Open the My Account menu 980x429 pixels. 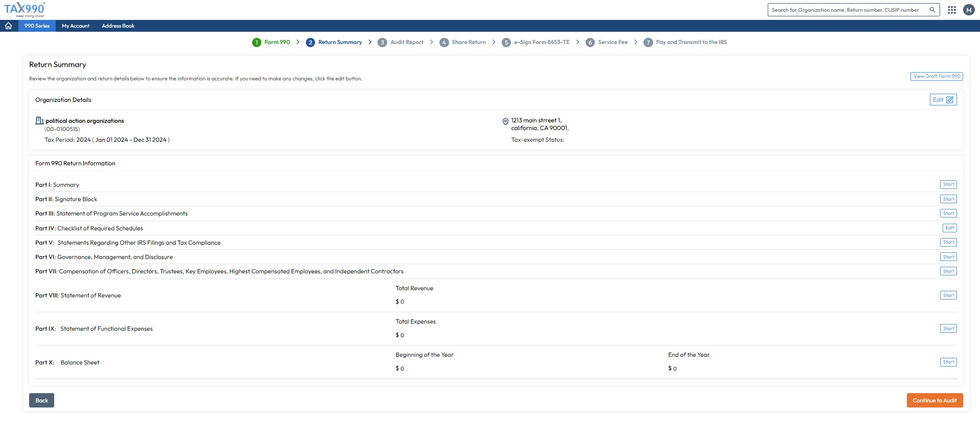pyautogui.click(x=76, y=26)
